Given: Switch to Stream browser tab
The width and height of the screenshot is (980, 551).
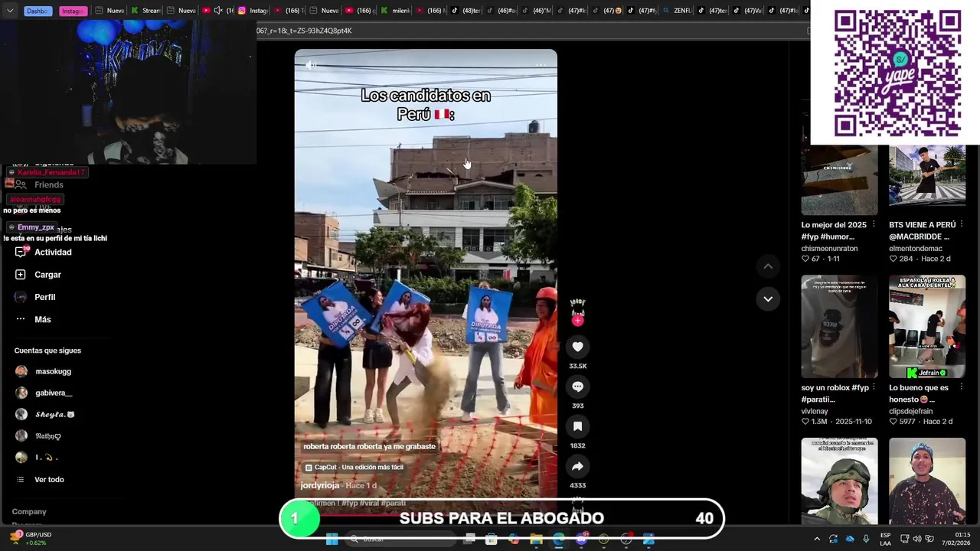Looking at the screenshot, I should pos(145,11).
